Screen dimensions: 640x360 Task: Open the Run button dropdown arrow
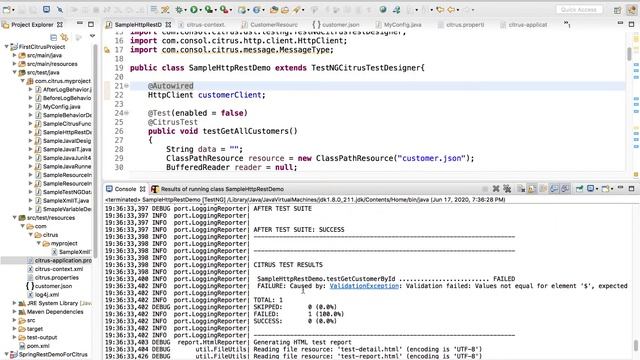(200, 10)
